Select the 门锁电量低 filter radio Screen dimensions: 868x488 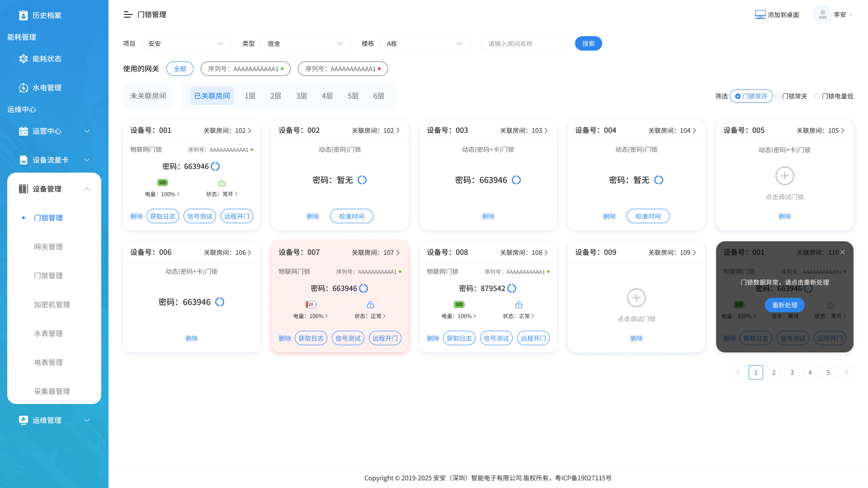coord(817,96)
